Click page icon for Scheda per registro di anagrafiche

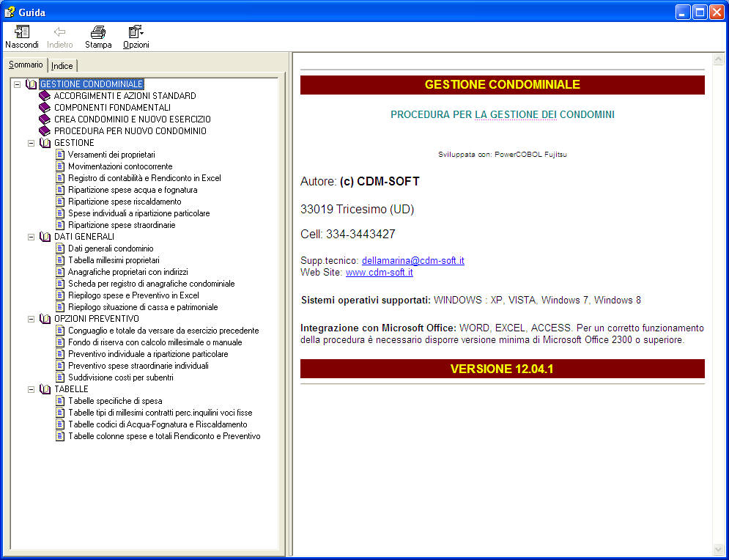60,283
